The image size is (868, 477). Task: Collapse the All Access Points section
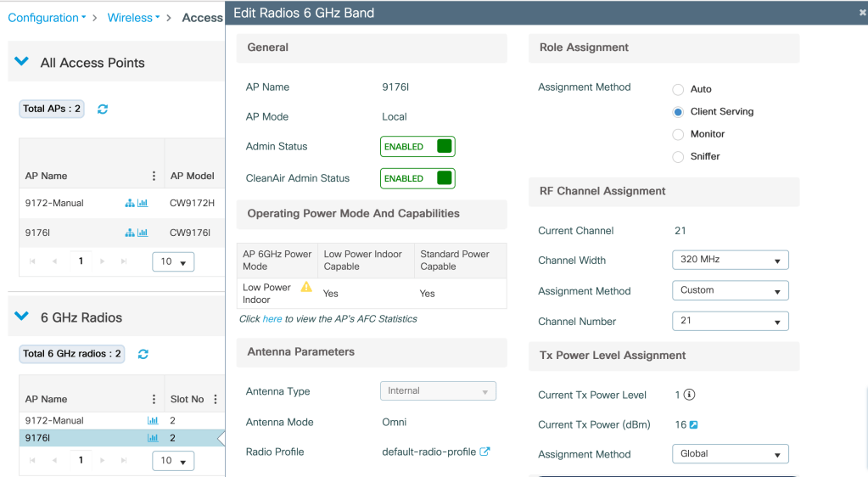pos(22,62)
